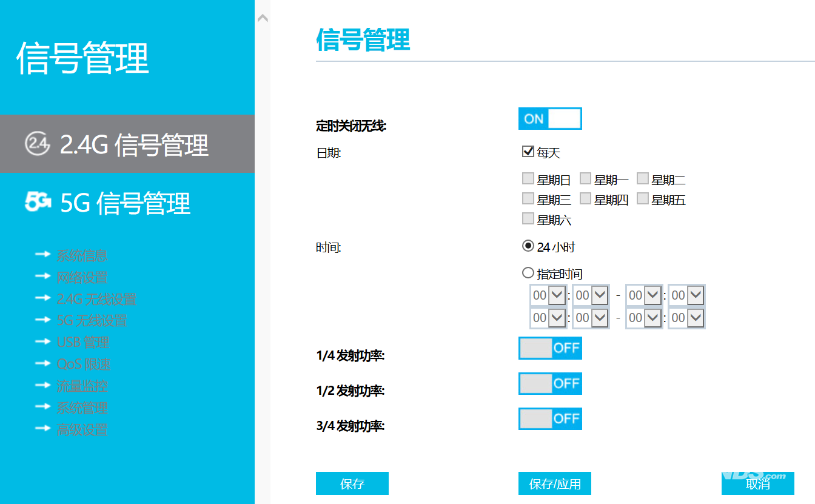Image resolution: width=815 pixels, height=504 pixels.
Task: Click the 取消 button
Action: 758,483
